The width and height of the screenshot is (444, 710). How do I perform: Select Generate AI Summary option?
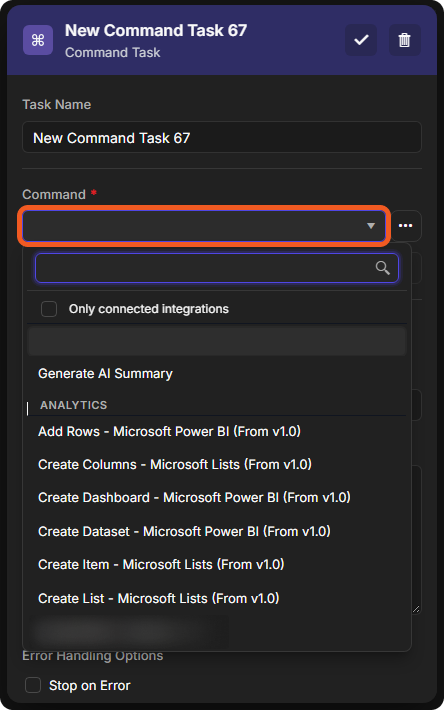[x=105, y=374]
